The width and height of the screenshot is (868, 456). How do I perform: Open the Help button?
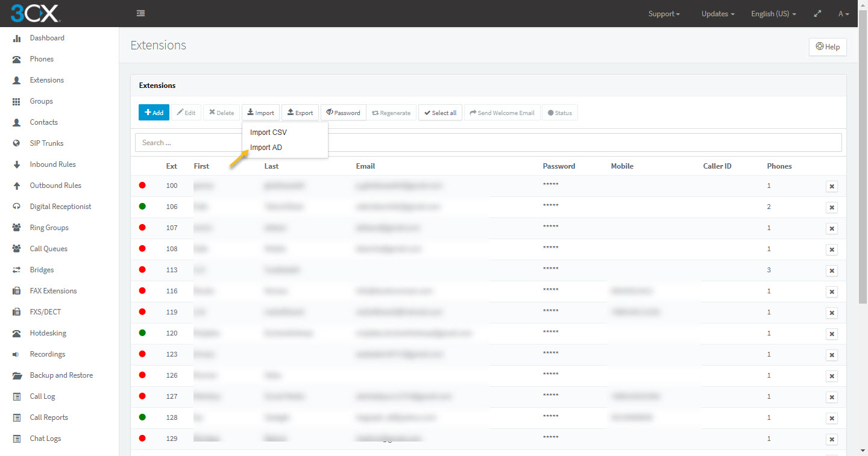pos(828,47)
